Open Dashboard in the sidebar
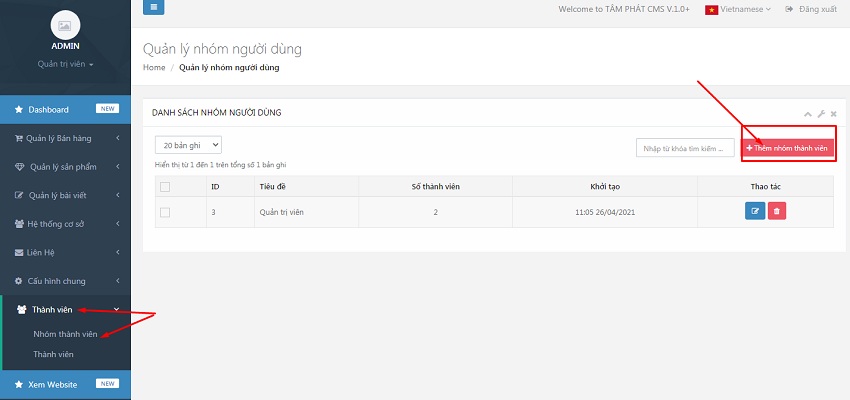The height and width of the screenshot is (400, 850). click(49, 109)
